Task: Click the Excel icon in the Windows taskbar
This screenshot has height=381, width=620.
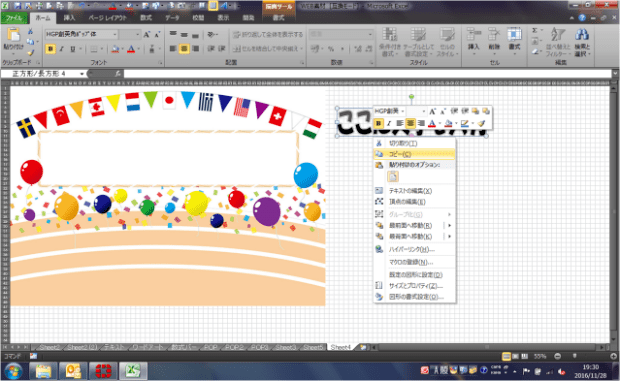Action: [132, 371]
